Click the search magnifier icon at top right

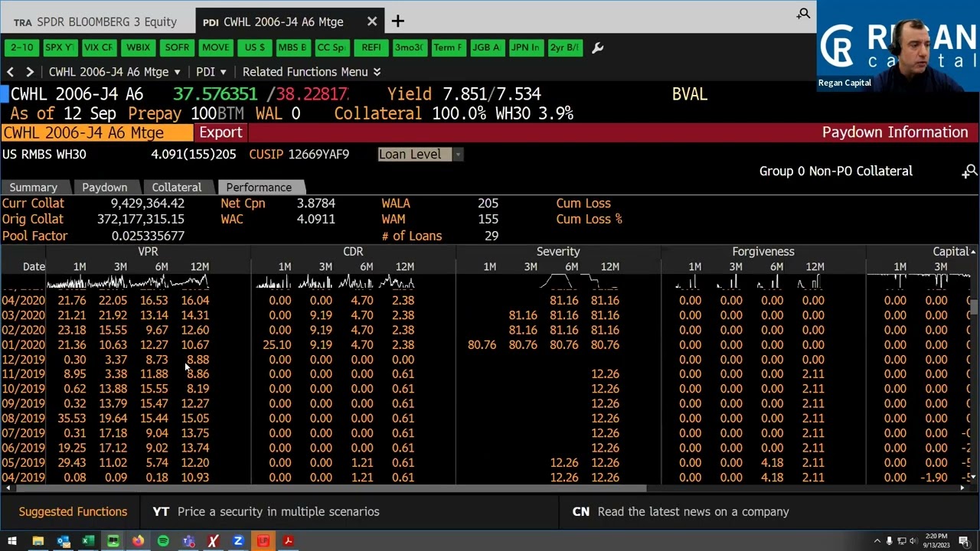pos(803,14)
